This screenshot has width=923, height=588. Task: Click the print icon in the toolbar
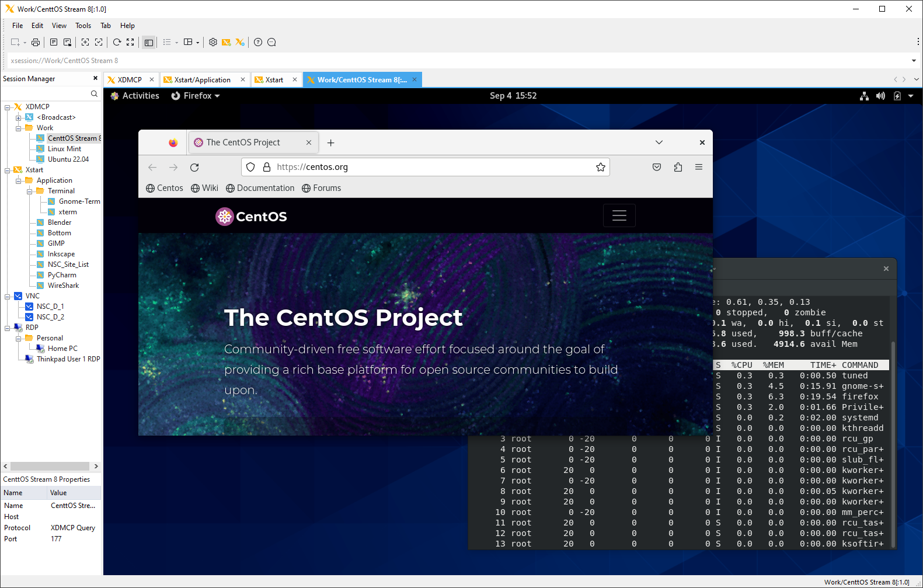point(36,42)
